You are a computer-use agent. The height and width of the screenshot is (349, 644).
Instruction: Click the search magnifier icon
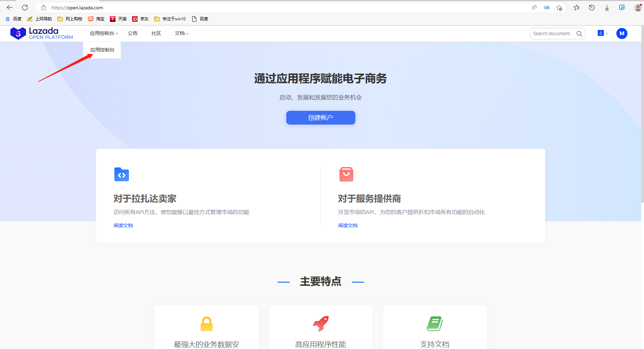[x=579, y=33]
